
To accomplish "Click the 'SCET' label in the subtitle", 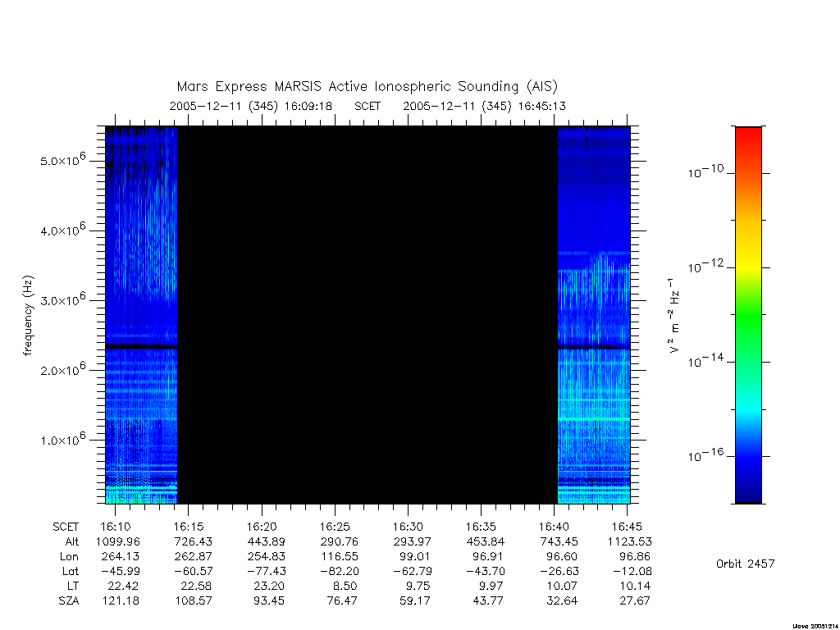I will tap(367, 106).
